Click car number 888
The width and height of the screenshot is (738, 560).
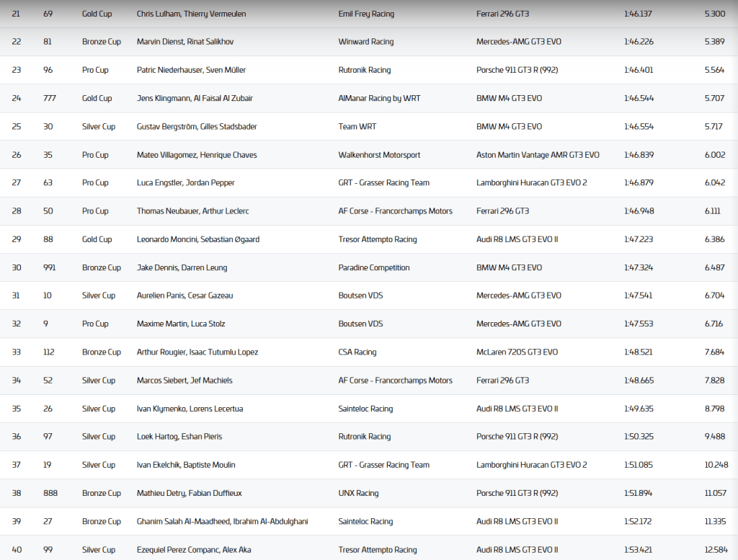[x=50, y=493]
